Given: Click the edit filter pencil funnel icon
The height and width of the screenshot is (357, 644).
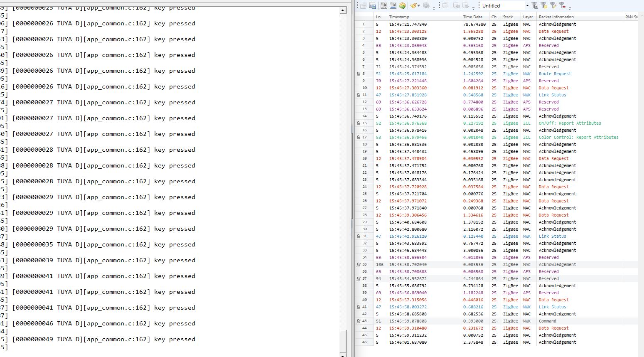Looking at the screenshot, I should click(x=553, y=5).
